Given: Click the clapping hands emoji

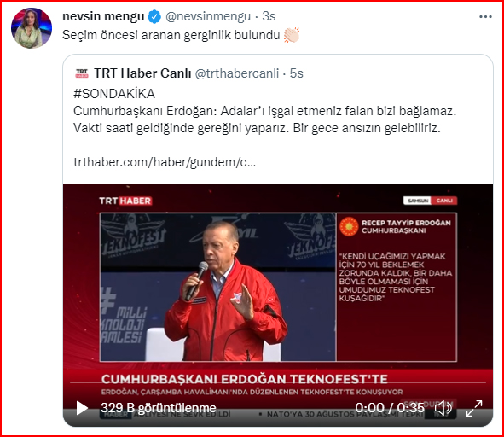Looking at the screenshot, I should pyautogui.click(x=292, y=35).
